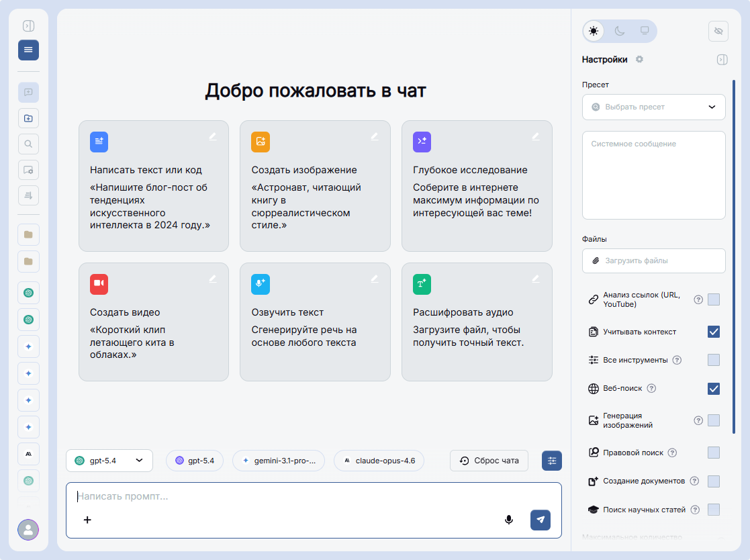Select system theme via the monitor icon
Screen dimensions: 750x560
click(x=644, y=31)
